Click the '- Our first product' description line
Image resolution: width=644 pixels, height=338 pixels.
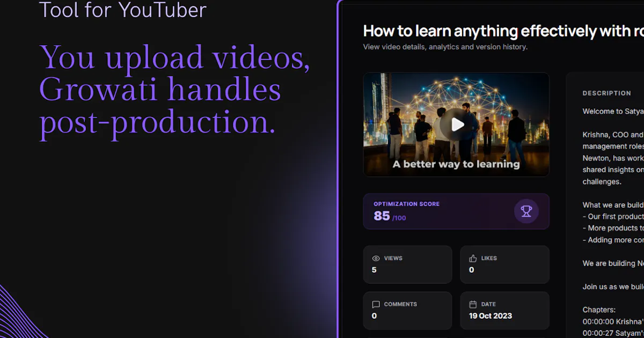(x=613, y=217)
